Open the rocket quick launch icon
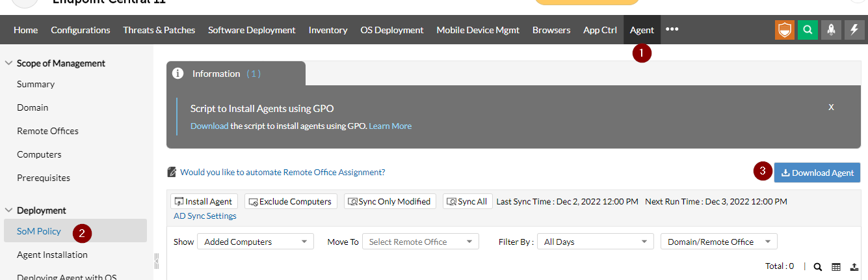This screenshot has height=280, width=868. [831, 30]
